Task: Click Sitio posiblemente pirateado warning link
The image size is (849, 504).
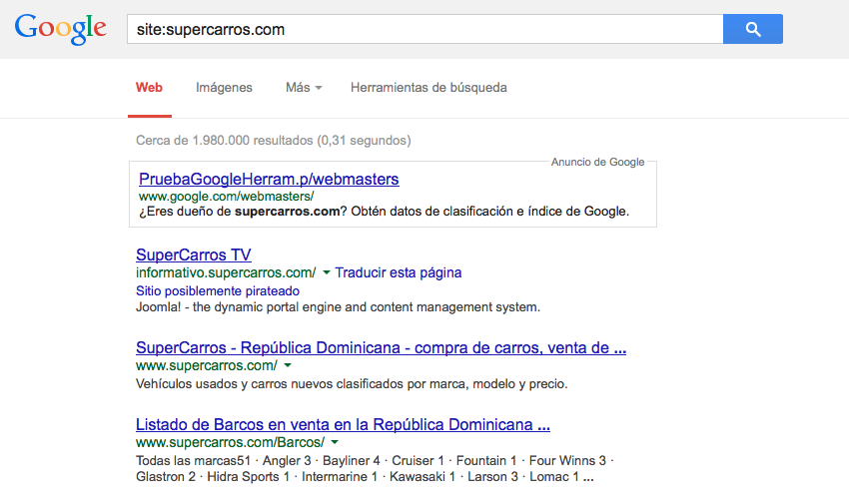Action: [218, 291]
